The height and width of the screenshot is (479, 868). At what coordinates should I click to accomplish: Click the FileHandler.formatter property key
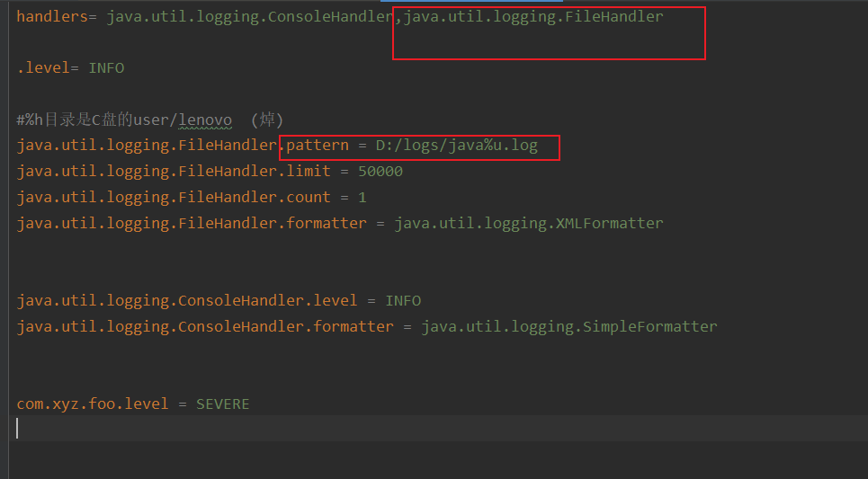pos(192,224)
